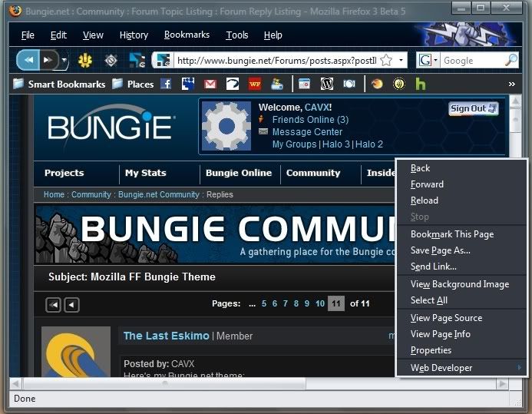This screenshot has width=532, height=414.
Task: Open the Gmail envelope bookmark icon
Action: pos(210,84)
